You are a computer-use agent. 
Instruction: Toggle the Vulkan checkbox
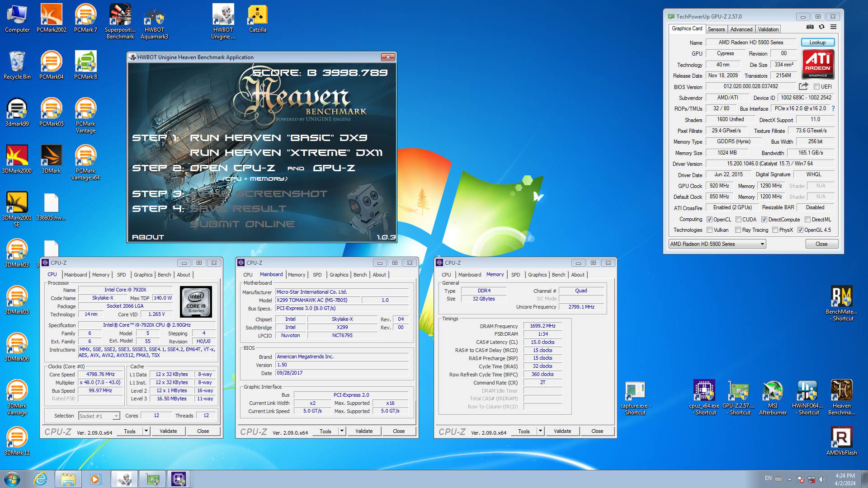pyautogui.click(x=710, y=230)
